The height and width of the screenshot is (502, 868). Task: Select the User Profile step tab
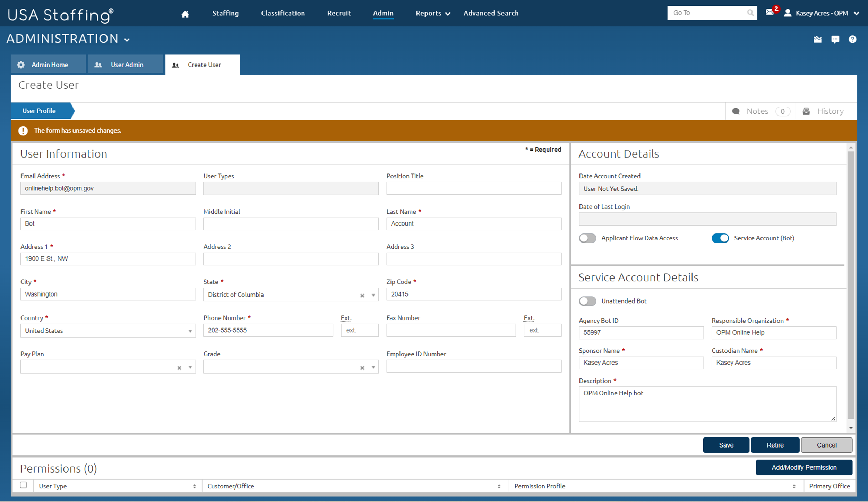tap(43, 111)
